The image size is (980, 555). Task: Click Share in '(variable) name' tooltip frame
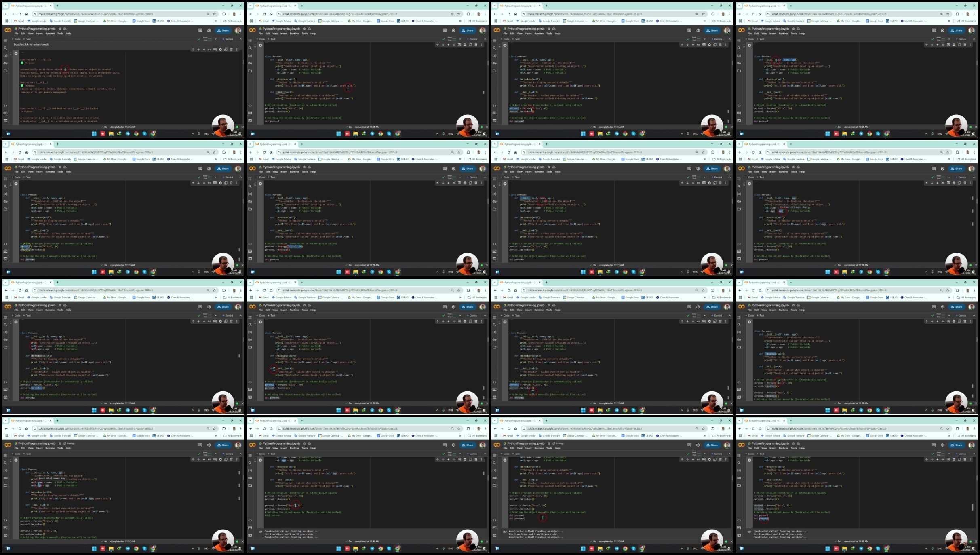coord(223,445)
